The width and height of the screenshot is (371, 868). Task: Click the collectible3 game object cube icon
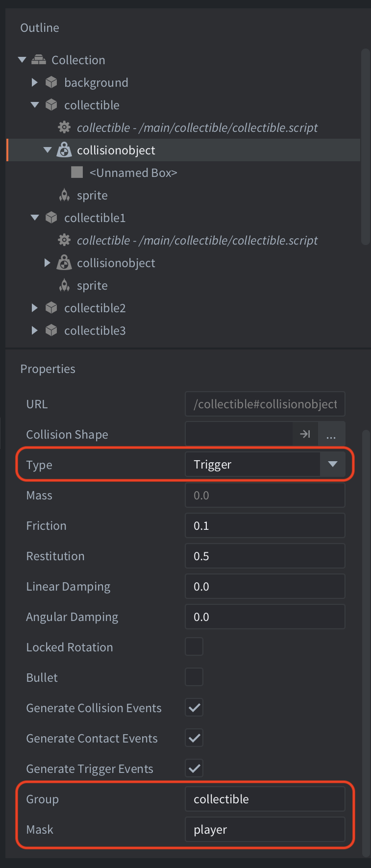[51, 330]
